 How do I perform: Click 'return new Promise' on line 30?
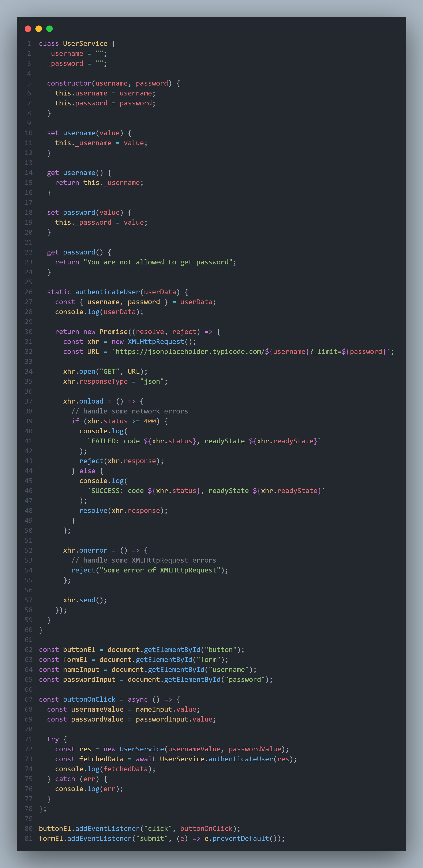coord(91,332)
